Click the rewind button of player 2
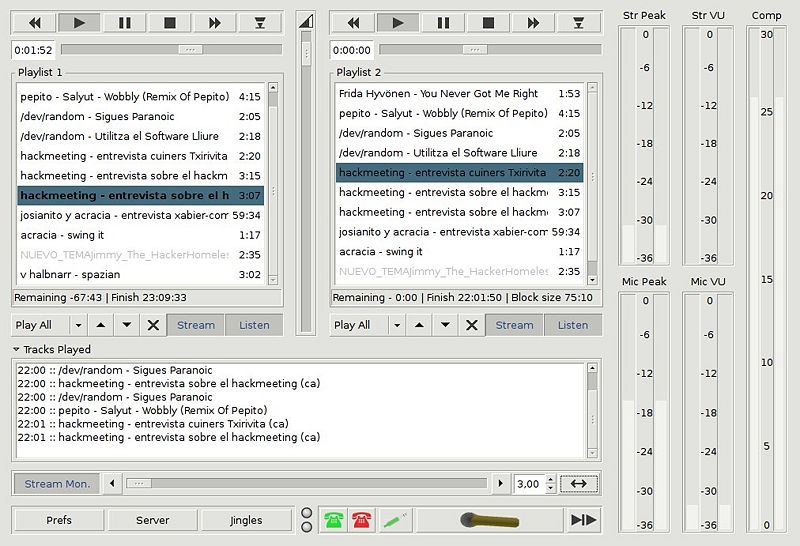800x546 pixels. (x=353, y=23)
